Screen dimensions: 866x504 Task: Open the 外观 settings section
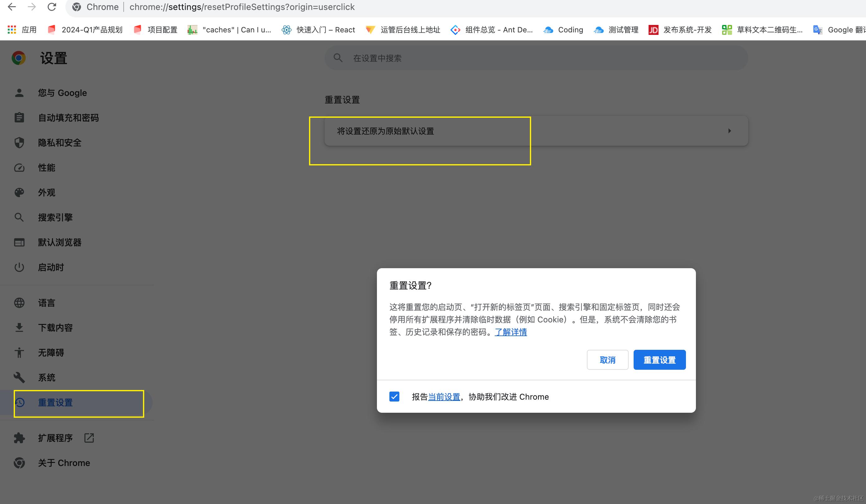tap(46, 193)
